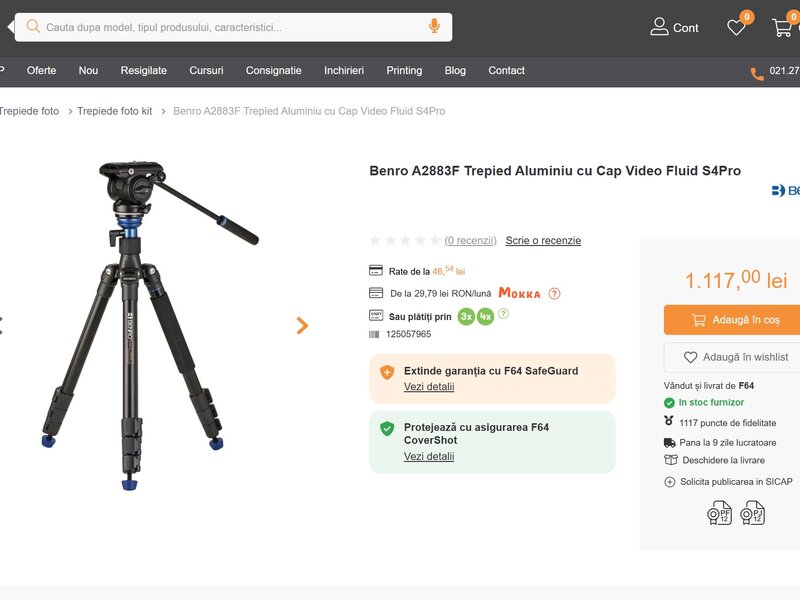800x600 pixels.
Task: Click the open-package delivery icon
Action: (670, 460)
